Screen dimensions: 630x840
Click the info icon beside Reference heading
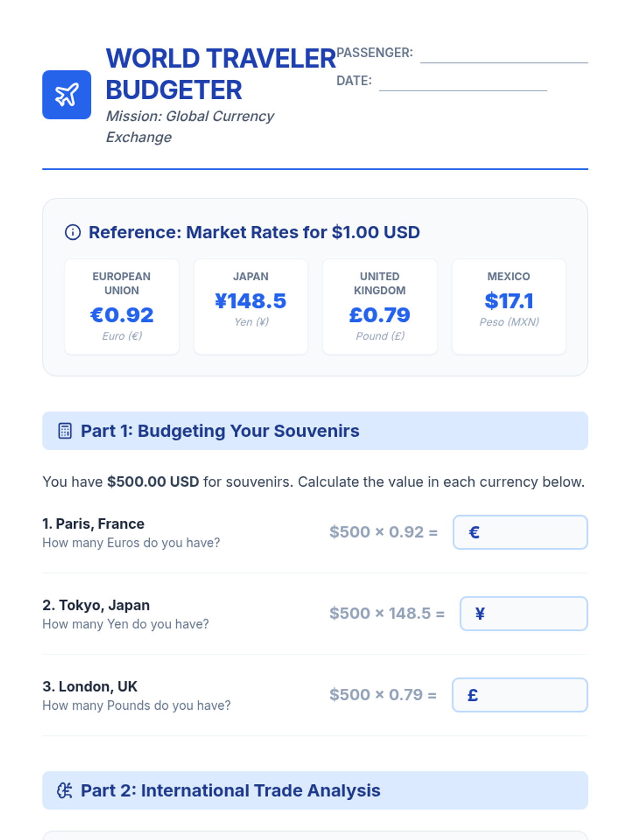pyautogui.click(x=73, y=232)
